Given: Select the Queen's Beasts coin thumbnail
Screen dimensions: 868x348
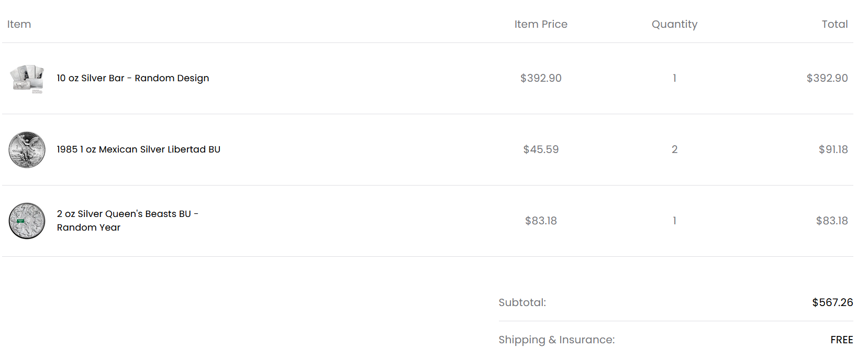Looking at the screenshot, I should click(27, 221).
